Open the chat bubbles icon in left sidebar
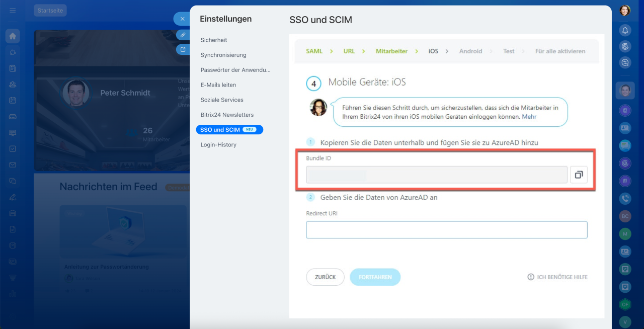 [13, 181]
